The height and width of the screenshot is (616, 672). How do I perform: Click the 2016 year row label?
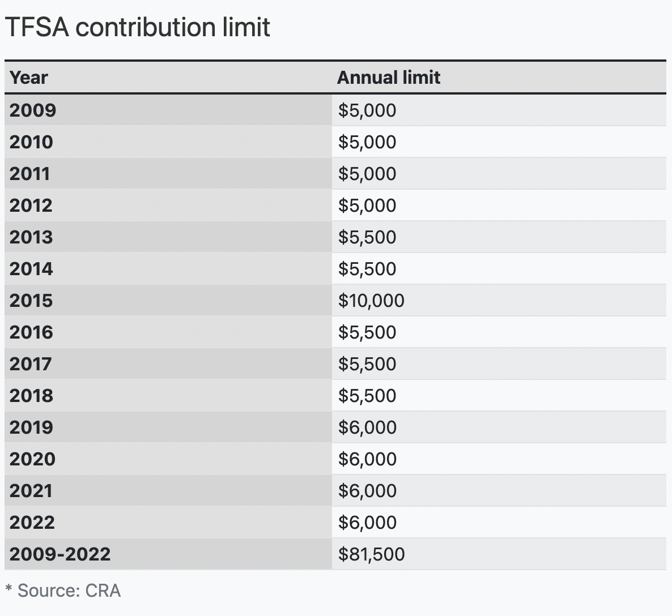point(31,332)
